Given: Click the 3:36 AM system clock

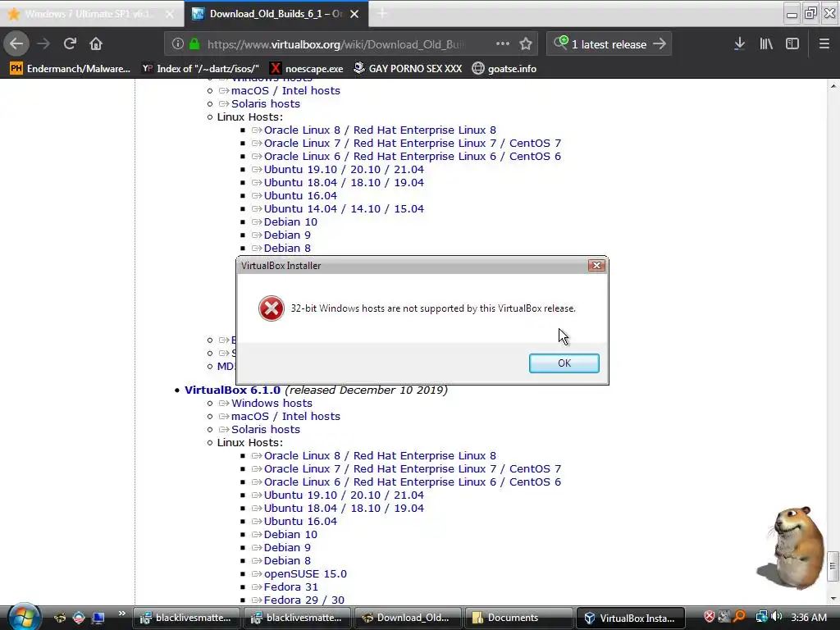Looking at the screenshot, I should [808, 618].
